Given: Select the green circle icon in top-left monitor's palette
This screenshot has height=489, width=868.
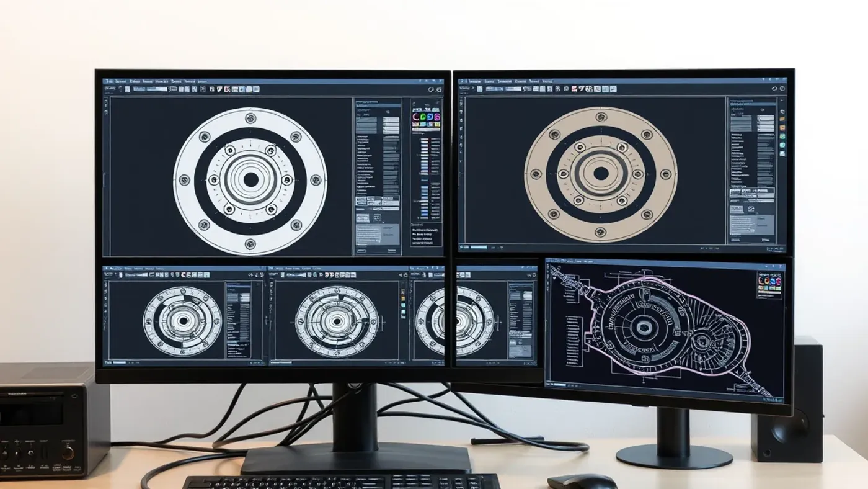Looking at the screenshot, I should tap(423, 117).
